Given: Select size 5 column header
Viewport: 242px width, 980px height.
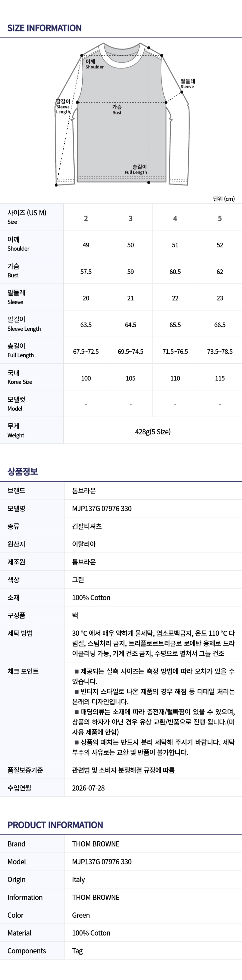Looking at the screenshot, I should 220,218.
